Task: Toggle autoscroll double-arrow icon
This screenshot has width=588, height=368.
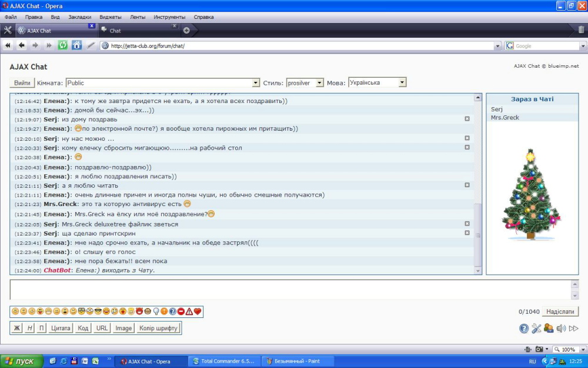Action: 573,329
